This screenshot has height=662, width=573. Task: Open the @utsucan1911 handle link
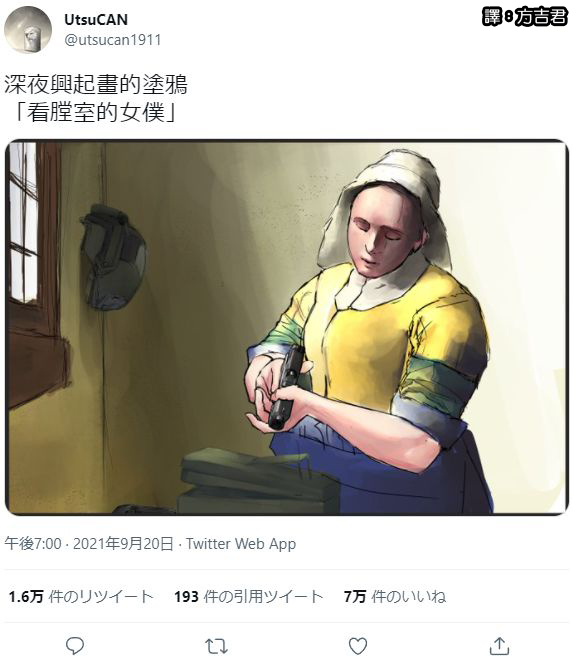pos(113,40)
